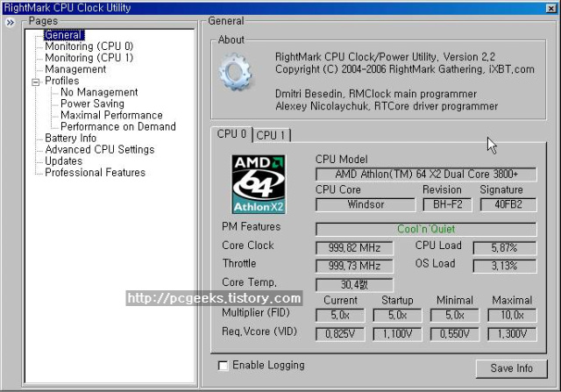Viewport: 561px width, 392px height.
Task: Open the Updates page
Action: pyautogui.click(x=63, y=160)
